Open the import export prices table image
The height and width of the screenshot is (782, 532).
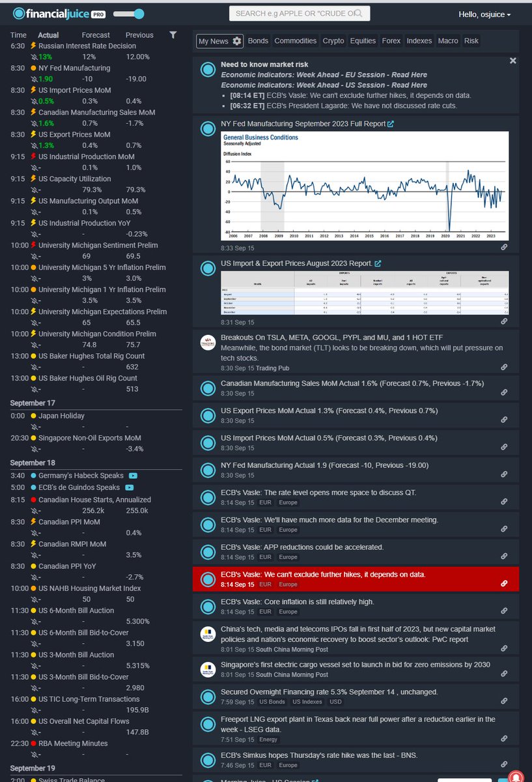365,293
